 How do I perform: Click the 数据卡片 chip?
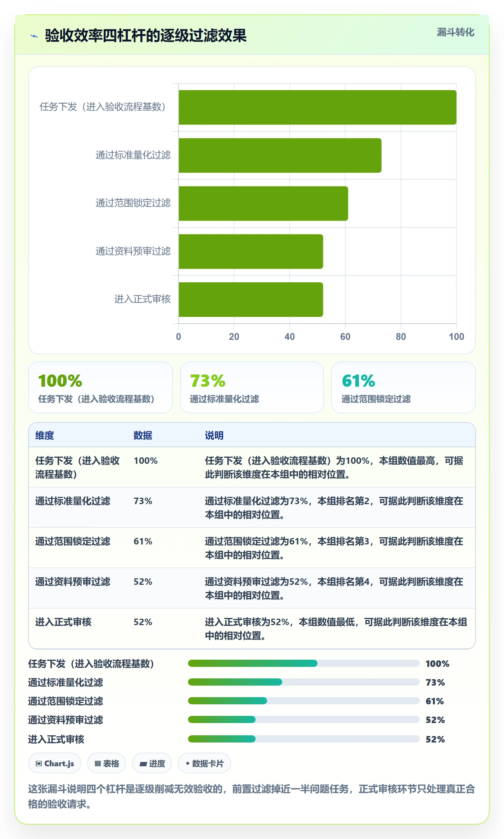(204, 763)
